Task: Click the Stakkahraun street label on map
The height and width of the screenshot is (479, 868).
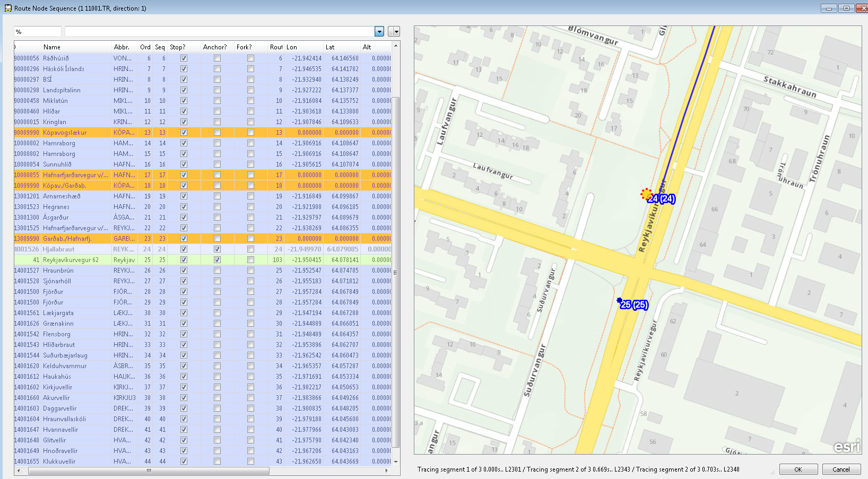Action: pyautogui.click(x=789, y=86)
